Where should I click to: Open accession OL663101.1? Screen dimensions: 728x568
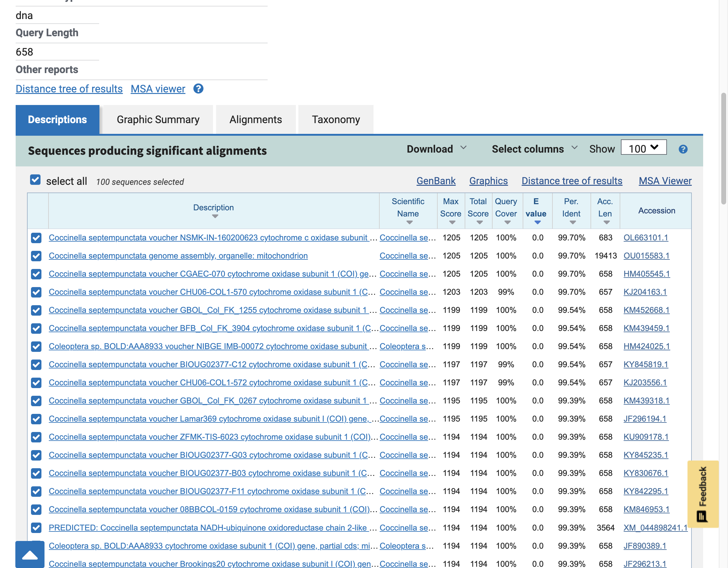(x=646, y=238)
